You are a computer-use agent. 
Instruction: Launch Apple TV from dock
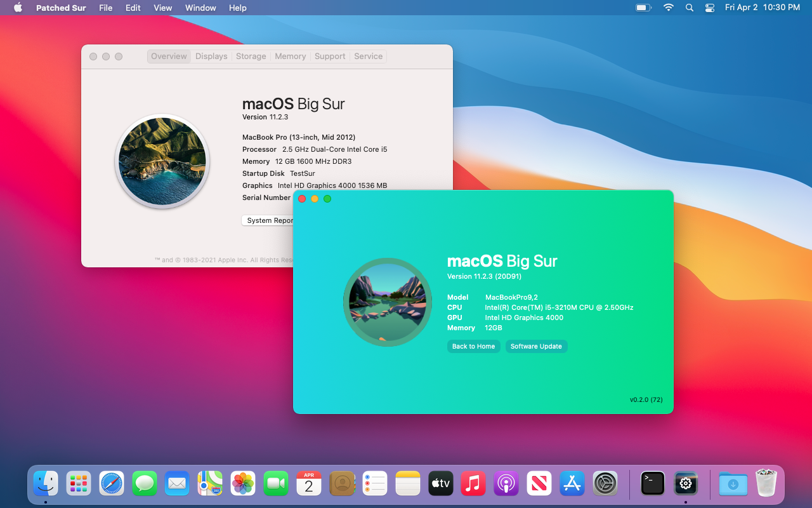tap(441, 484)
